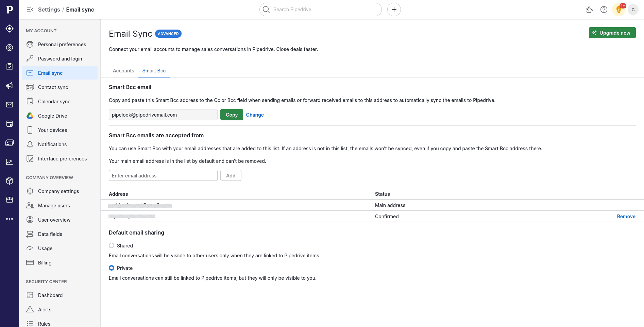
Task: Open Personal preferences settings
Action: pyautogui.click(x=60, y=45)
